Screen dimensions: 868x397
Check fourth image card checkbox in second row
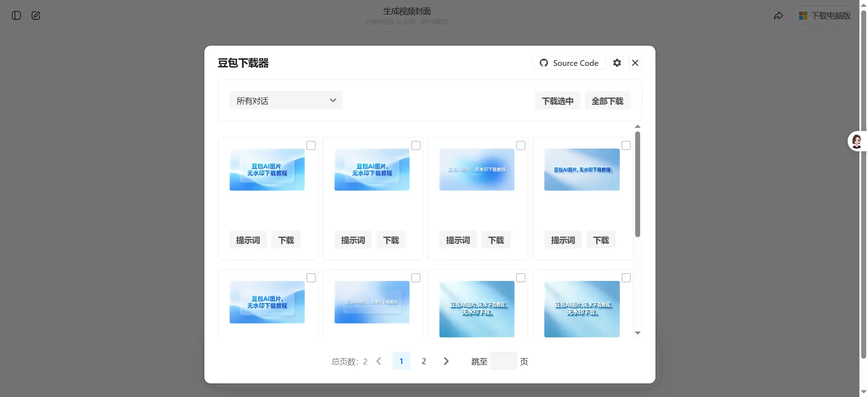626,278
